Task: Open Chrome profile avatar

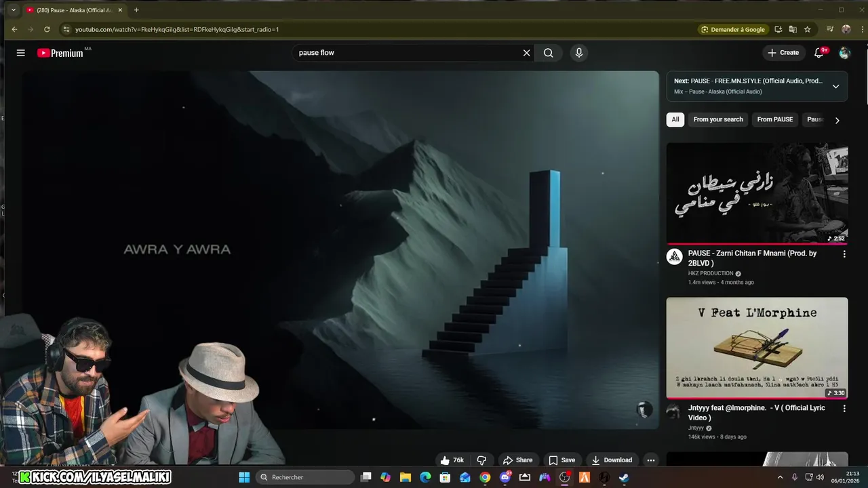Action: 846,29
